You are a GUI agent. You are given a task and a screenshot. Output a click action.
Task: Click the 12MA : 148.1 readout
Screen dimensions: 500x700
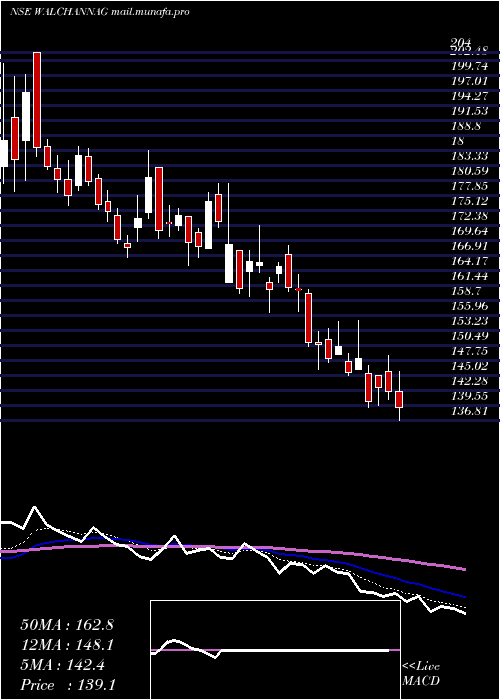(x=67, y=645)
